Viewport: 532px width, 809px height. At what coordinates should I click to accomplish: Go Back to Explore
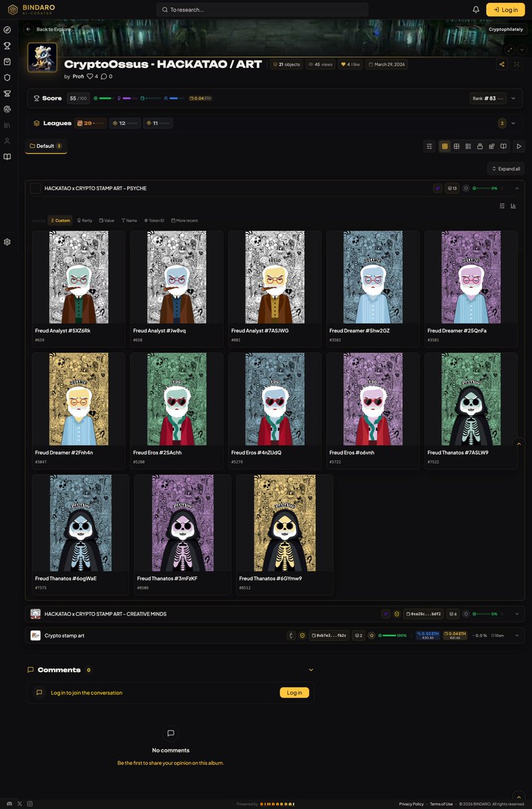47,30
